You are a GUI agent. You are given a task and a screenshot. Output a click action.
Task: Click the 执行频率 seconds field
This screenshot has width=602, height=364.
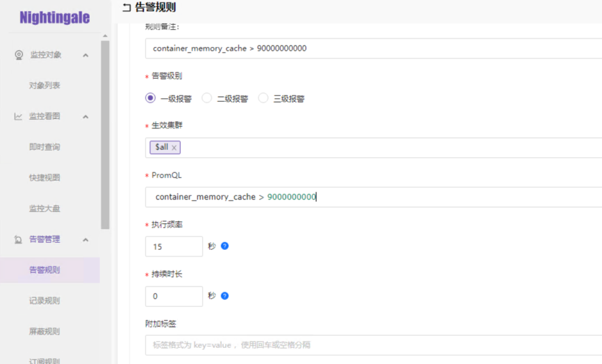coord(174,247)
